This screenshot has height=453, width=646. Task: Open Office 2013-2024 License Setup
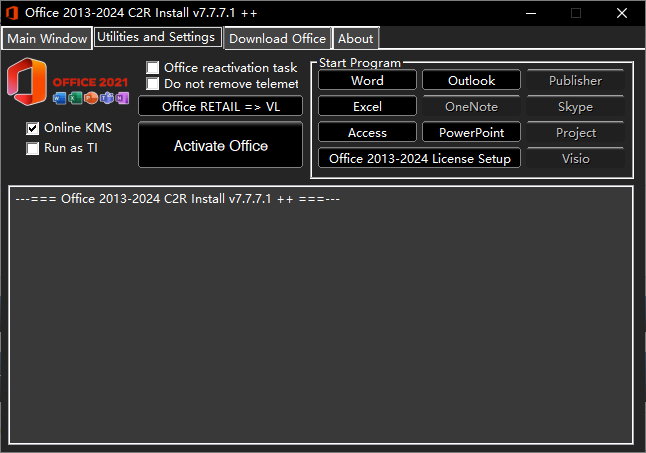click(419, 158)
